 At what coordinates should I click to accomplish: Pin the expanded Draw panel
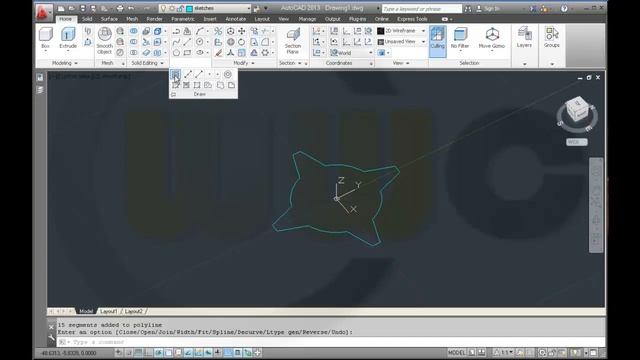[174, 94]
